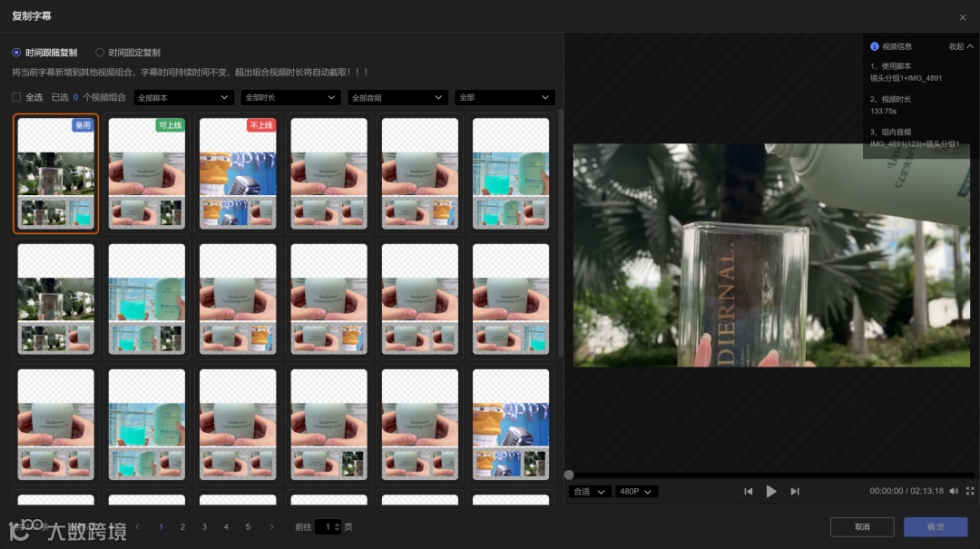Click the video progress slider handle
Image resolution: width=980 pixels, height=549 pixels.
(569, 475)
